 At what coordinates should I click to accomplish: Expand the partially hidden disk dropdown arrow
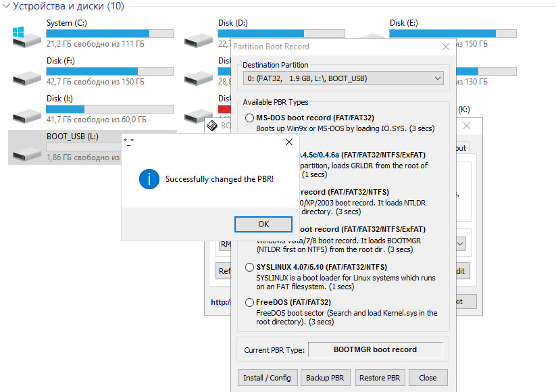[461, 243]
